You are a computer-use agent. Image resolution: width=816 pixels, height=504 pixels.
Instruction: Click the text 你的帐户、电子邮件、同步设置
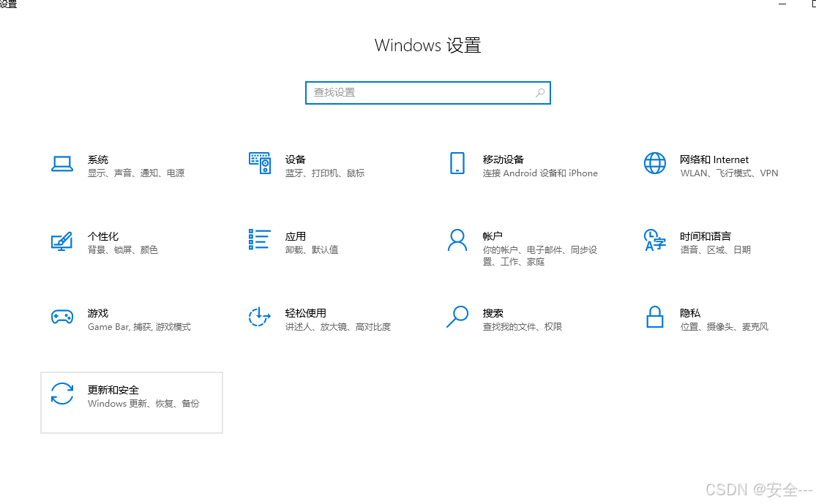coord(539,256)
